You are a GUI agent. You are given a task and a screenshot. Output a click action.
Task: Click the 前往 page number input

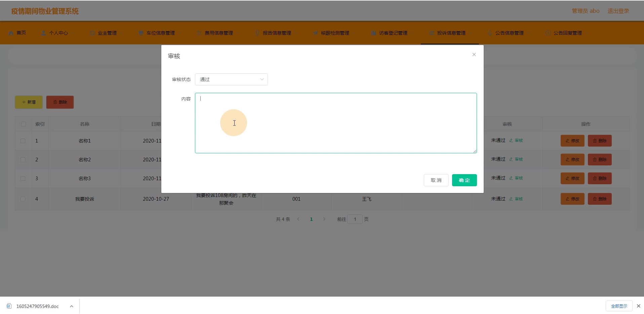point(355,219)
